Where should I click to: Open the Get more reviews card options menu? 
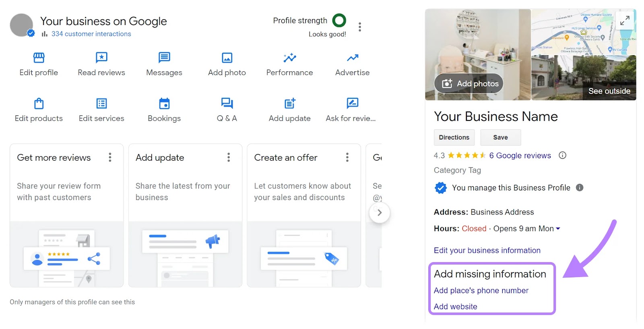point(110,157)
